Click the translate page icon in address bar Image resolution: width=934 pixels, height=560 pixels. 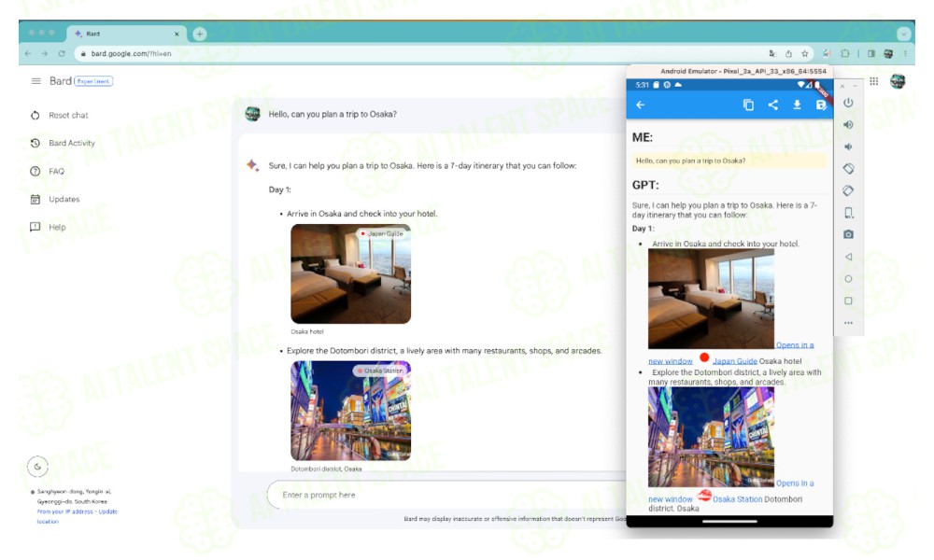pyautogui.click(x=772, y=53)
